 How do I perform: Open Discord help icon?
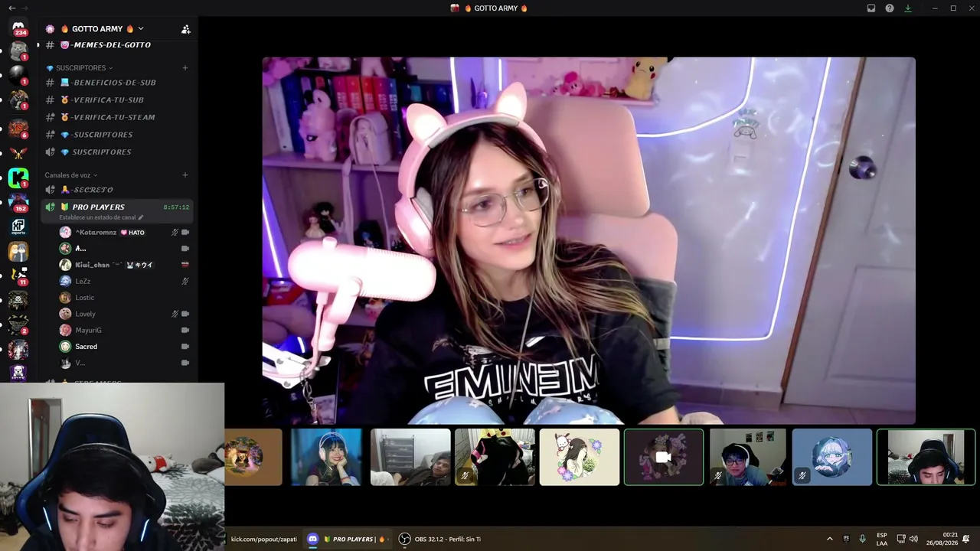pyautogui.click(x=890, y=8)
